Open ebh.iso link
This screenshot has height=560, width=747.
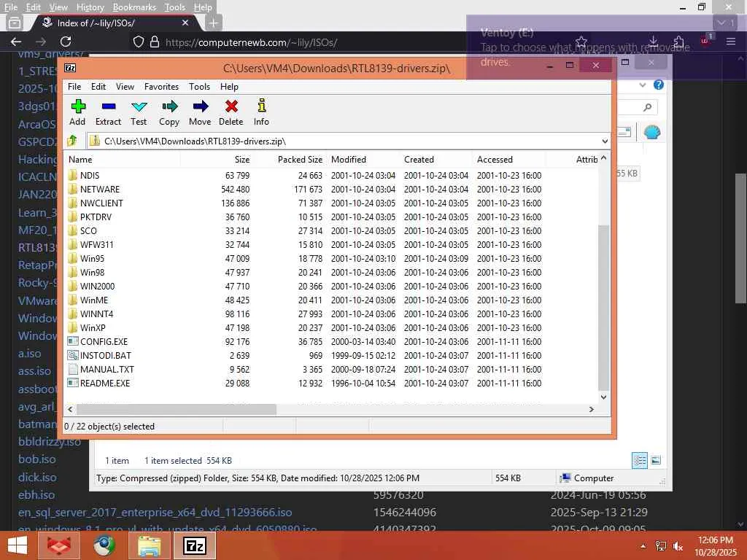pyautogui.click(x=36, y=495)
